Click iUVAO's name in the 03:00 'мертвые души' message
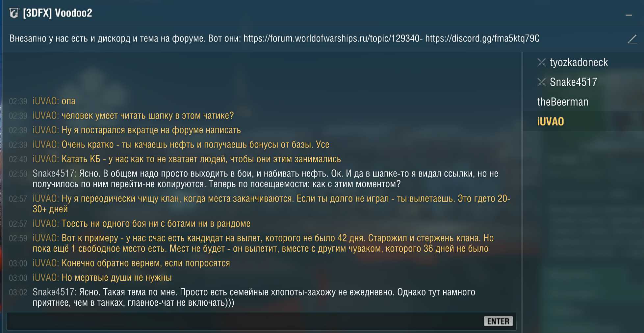 click(46, 278)
